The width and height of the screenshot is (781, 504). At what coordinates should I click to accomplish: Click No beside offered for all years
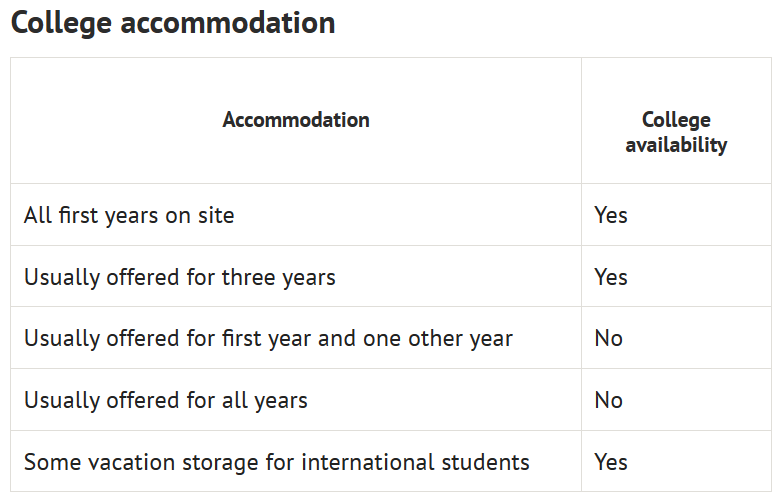608,400
